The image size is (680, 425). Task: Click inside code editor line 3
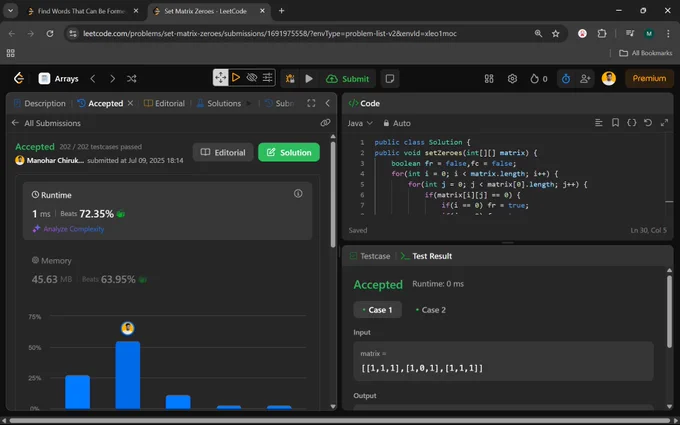(x=454, y=163)
